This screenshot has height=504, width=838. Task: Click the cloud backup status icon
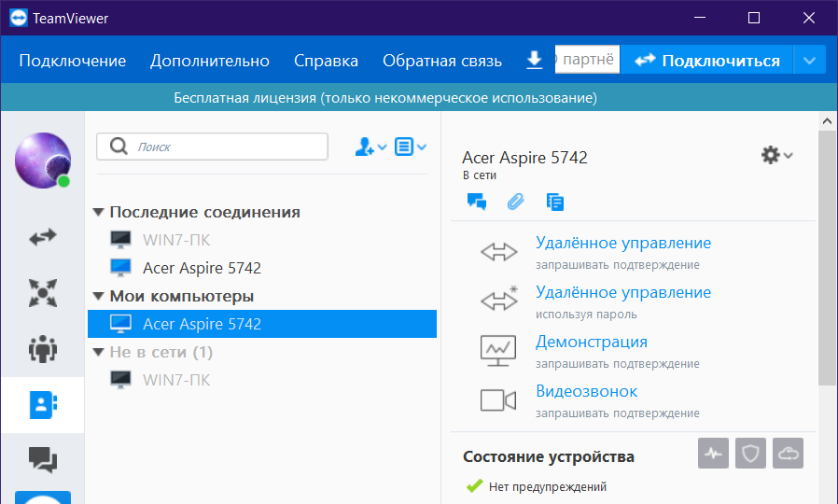click(789, 455)
